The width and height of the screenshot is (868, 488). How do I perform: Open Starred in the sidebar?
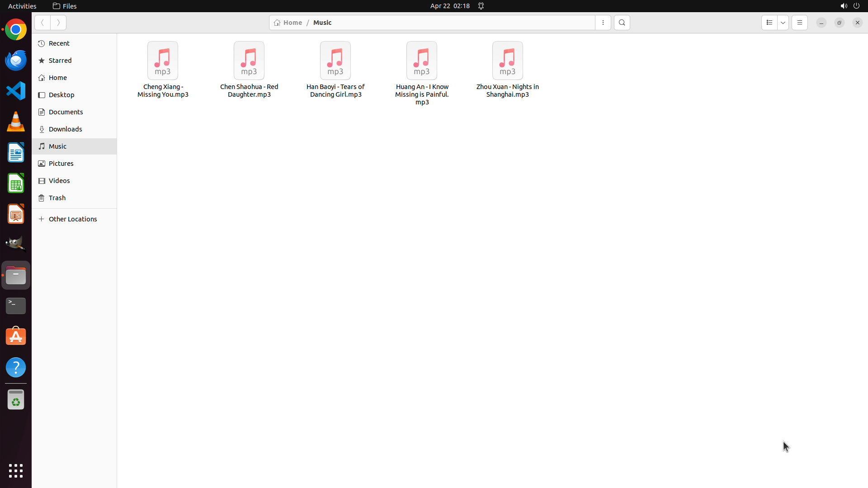(60, 61)
